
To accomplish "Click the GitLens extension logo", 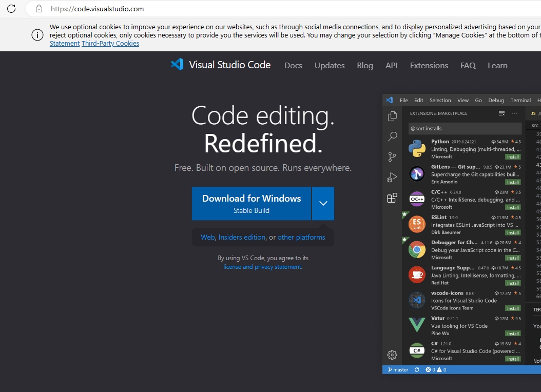I will pyautogui.click(x=417, y=174).
